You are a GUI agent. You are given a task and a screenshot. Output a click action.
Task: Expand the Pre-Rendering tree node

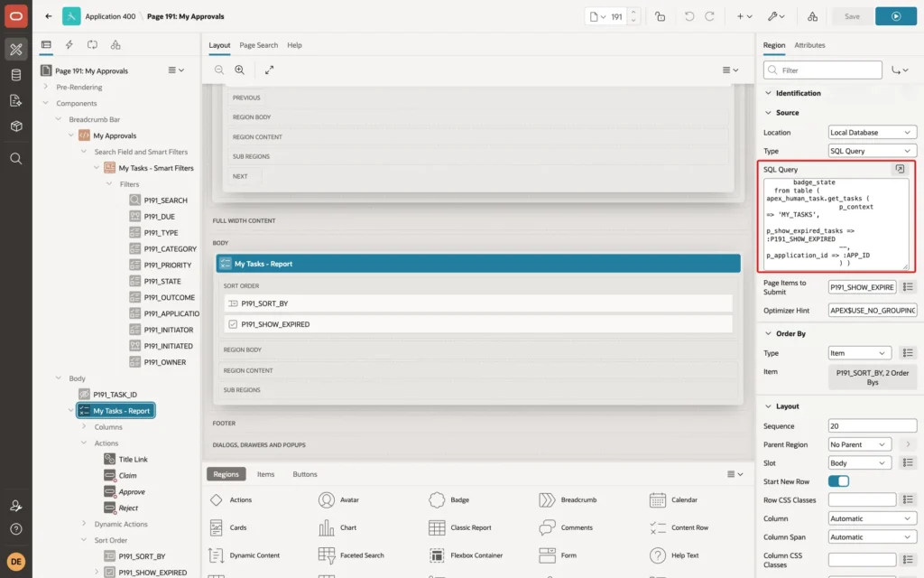46,87
